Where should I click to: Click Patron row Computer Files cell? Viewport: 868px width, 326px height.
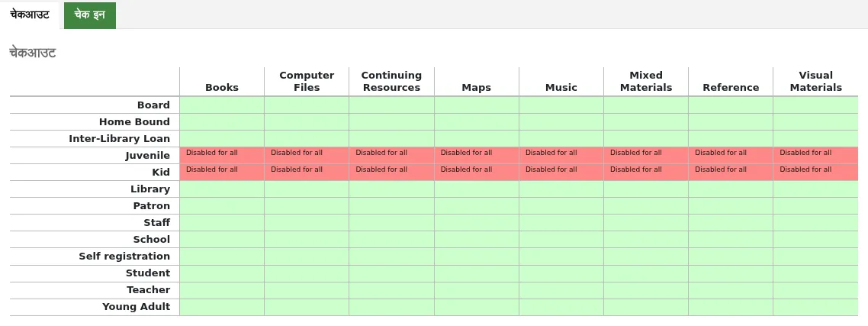coord(307,206)
